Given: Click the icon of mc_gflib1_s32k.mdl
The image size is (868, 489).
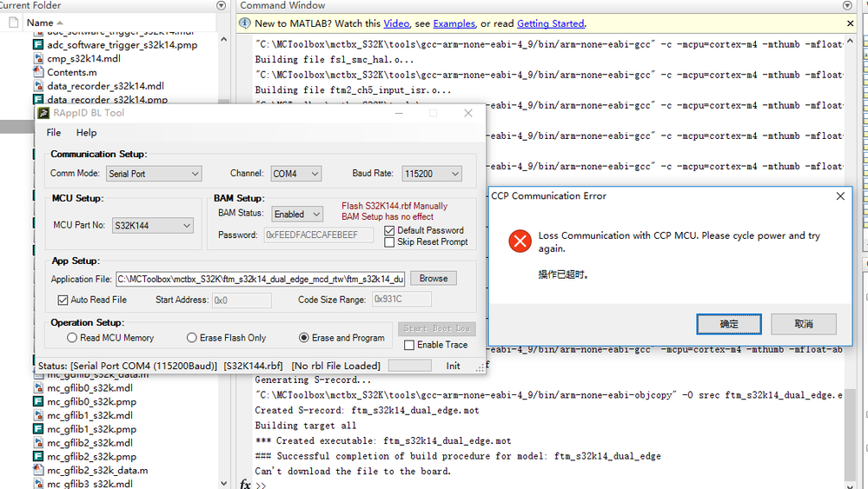Looking at the screenshot, I should (38, 415).
